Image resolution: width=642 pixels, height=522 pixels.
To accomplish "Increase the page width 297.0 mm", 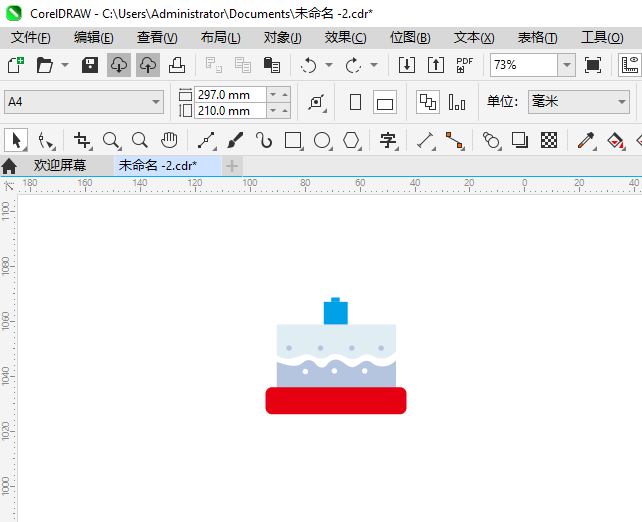I will click(285, 95).
